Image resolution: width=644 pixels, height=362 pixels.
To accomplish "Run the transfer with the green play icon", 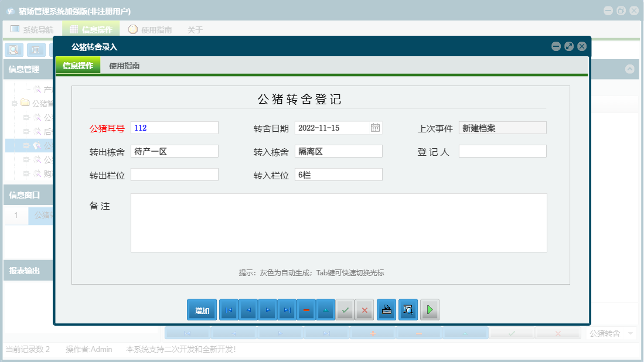I will 430,309.
